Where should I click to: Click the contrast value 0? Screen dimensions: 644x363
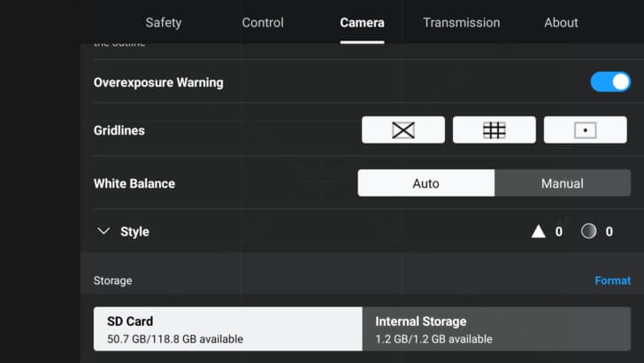pyautogui.click(x=609, y=232)
